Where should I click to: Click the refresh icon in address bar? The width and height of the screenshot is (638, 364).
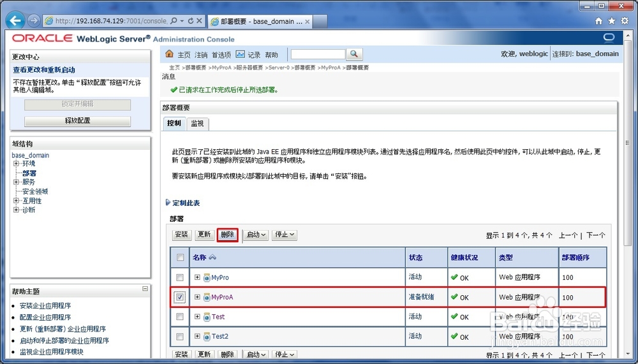pos(190,21)
